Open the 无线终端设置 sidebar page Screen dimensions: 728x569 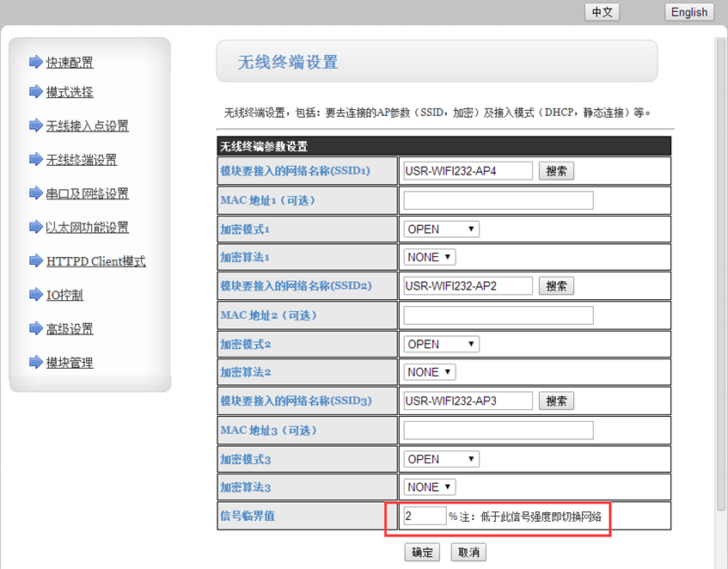pos(82,160)
